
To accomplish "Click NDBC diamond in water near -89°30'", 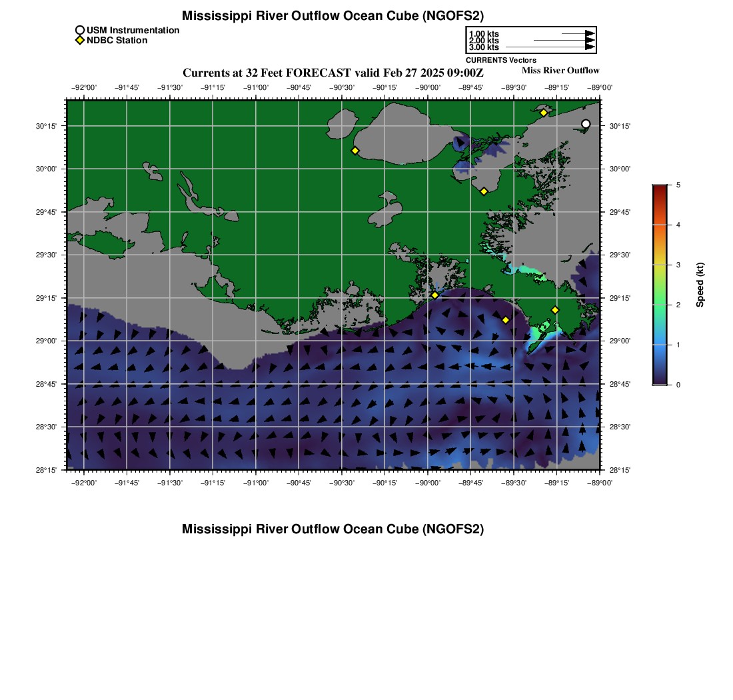I will pos(506,320).
